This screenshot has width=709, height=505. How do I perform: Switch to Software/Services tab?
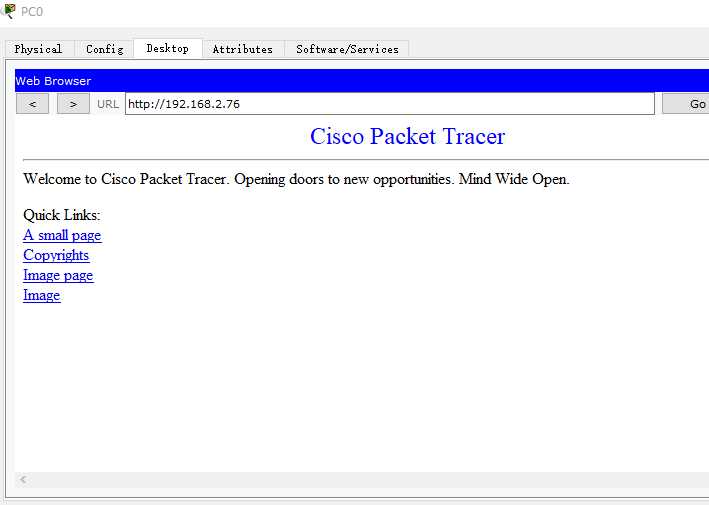tap(347, 49)
